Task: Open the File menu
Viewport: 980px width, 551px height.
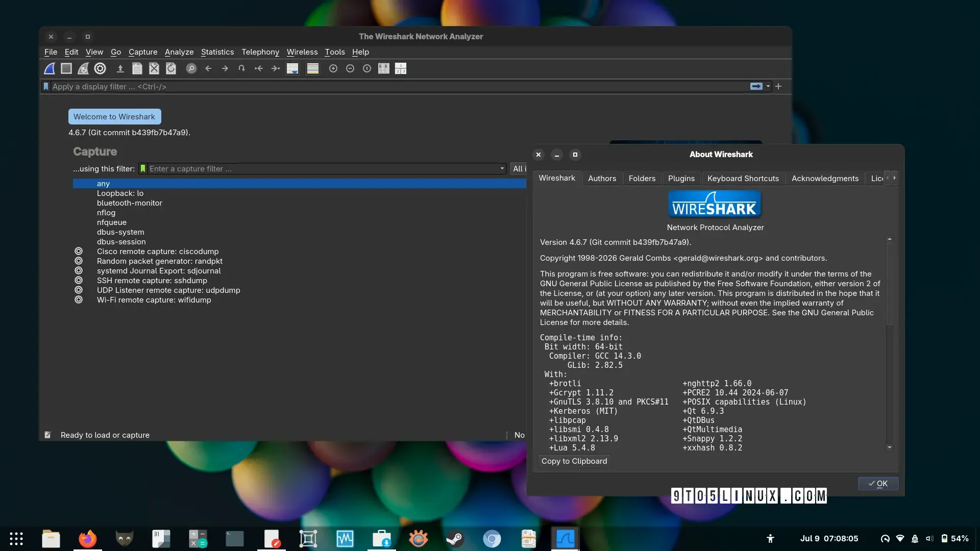Action: click(51, 52)
